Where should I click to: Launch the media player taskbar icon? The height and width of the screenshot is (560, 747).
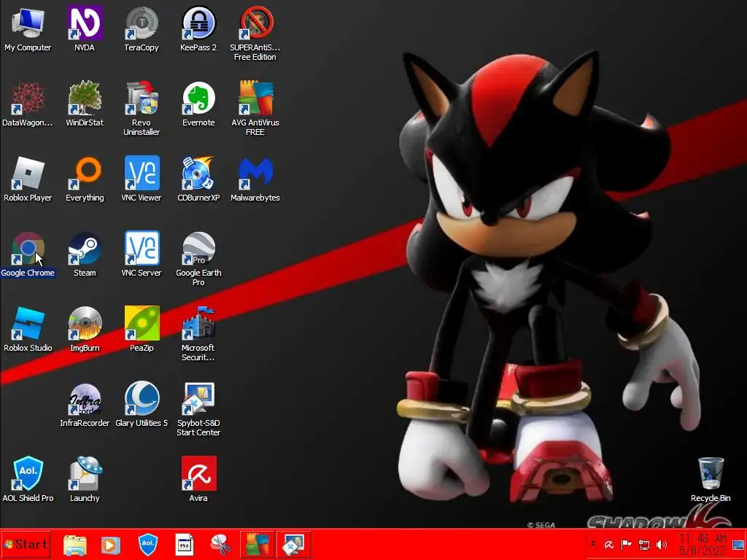click(x=111, y=545)
